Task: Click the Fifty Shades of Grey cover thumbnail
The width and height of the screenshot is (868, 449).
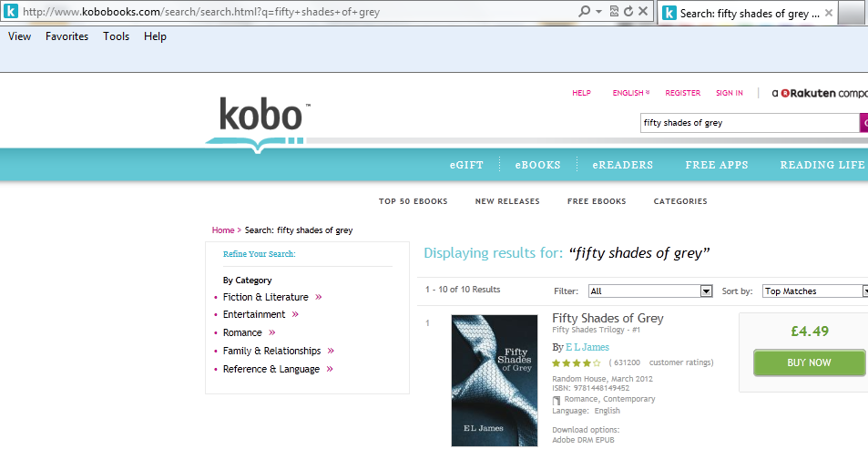Action: [x=495, y=381]
